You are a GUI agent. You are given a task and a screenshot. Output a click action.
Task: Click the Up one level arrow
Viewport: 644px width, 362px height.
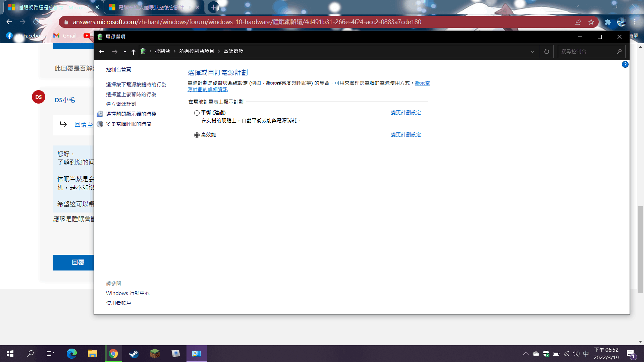133,52
